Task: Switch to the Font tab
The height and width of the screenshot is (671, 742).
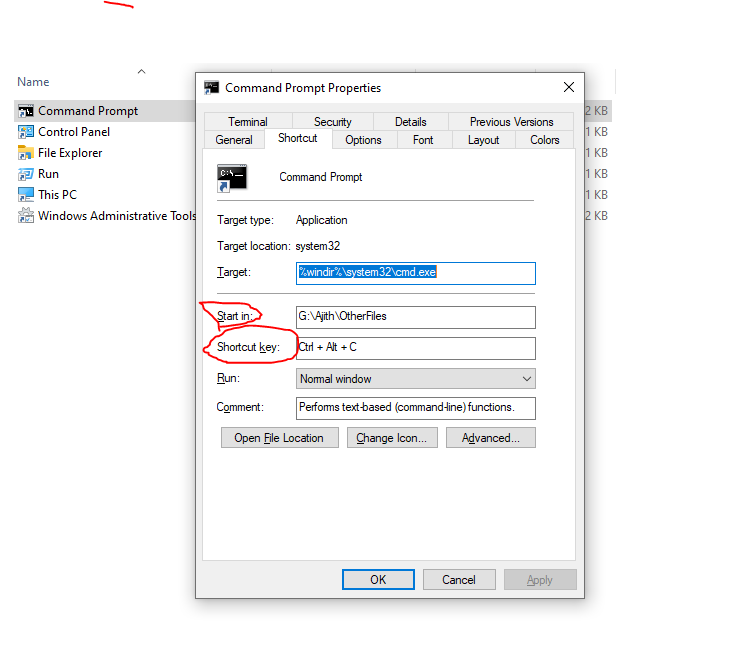Action: (423, 140)
